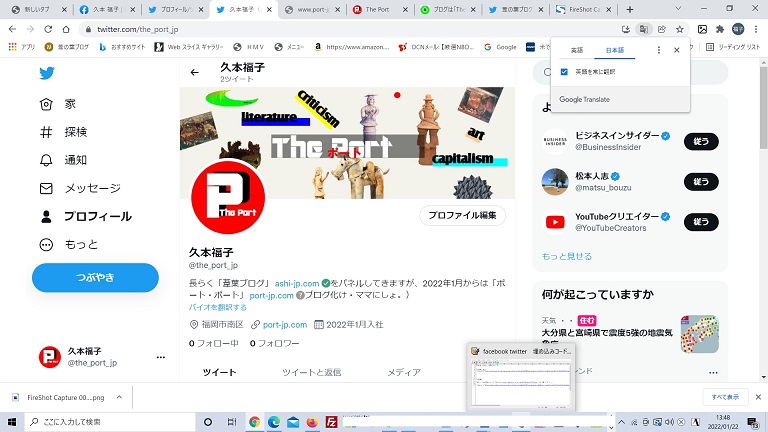Open もっと (More) sidebar item
Image resolution: width=768 pixels, height=432 pixels.
coord(69,244)
